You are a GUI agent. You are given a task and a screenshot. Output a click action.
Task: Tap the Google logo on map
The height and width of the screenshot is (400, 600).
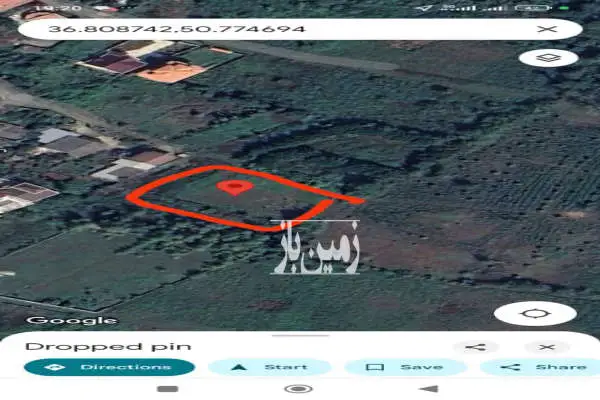point(71,320)
